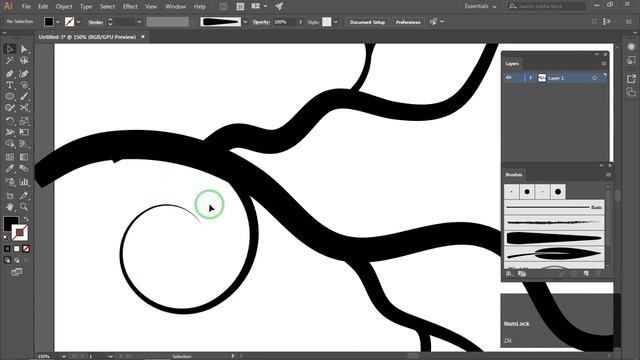Open the brush definition dropdown

[x=245, y=22]
